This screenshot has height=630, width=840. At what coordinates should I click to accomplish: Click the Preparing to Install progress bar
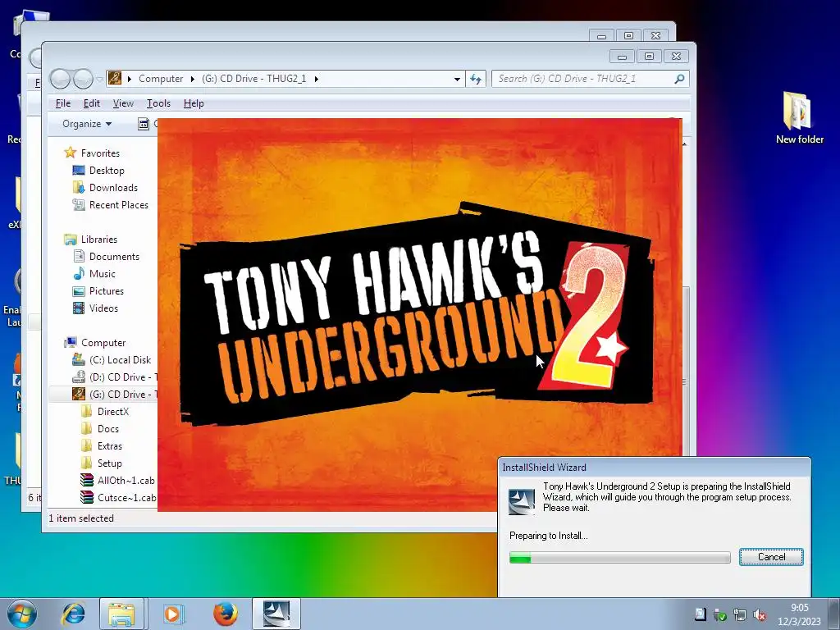tap(620, 558)
